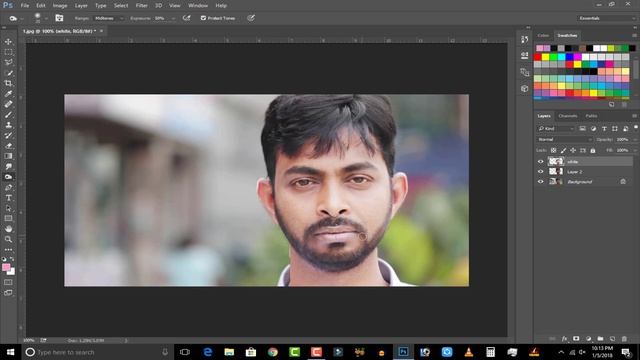Enable airbrush-style build-up icon
Screen dimensions: 640x360
(187, 18)
